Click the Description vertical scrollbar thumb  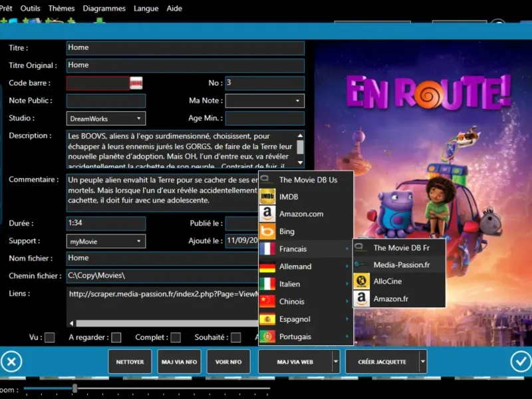(x=301, y=147)
